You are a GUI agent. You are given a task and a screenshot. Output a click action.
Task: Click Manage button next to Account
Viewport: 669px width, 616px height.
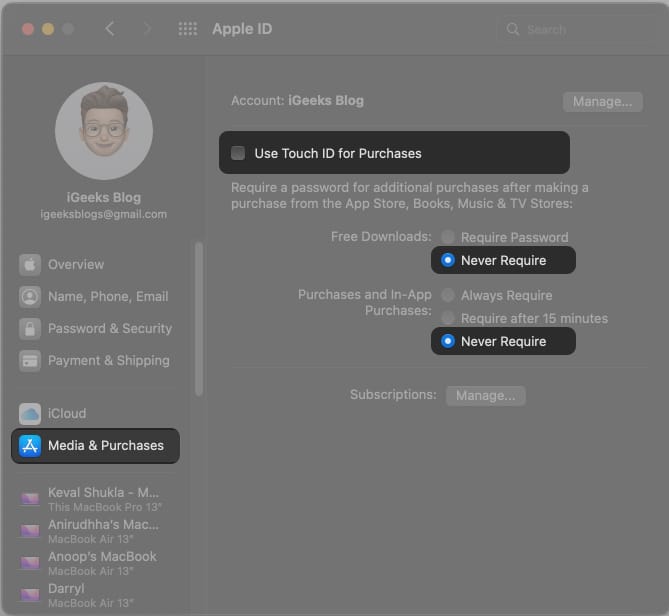(602, 102)
